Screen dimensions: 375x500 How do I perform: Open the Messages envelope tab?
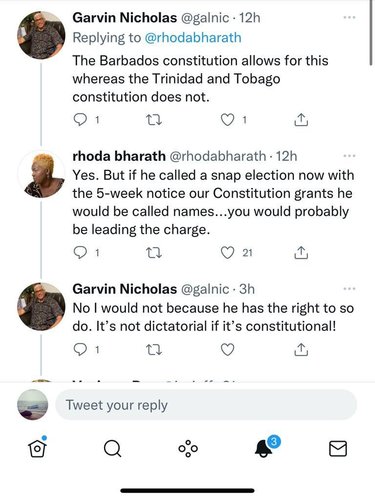coord(338,448)
